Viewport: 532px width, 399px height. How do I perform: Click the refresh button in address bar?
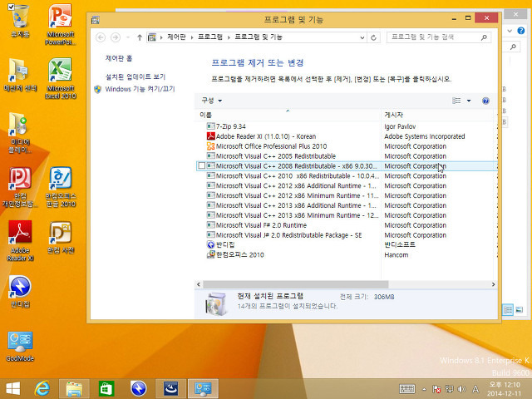pos(373,37)
